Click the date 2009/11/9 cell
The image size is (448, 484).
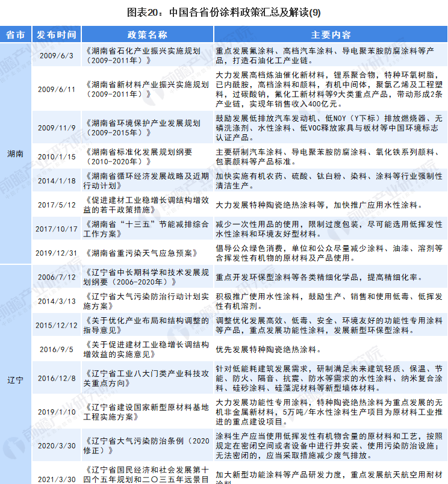coord(56,128)
